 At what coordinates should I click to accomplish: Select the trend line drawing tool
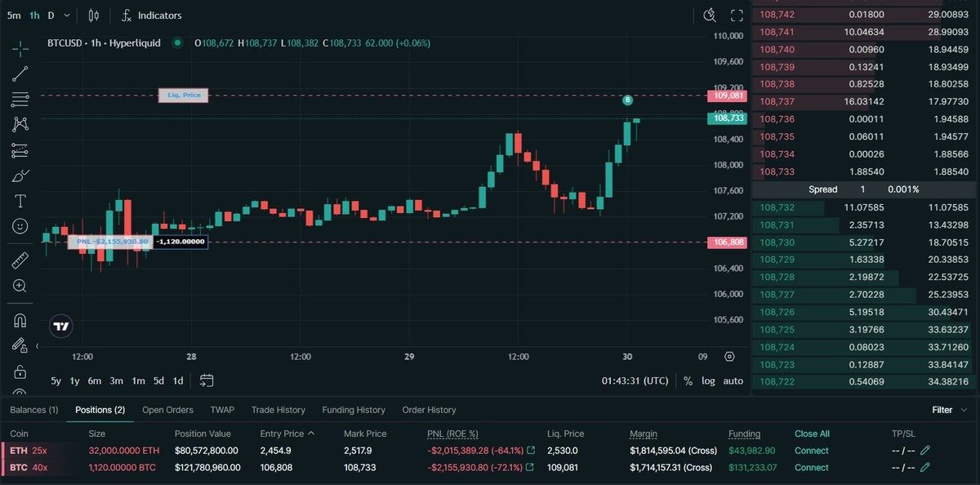[x=20, y=74]
